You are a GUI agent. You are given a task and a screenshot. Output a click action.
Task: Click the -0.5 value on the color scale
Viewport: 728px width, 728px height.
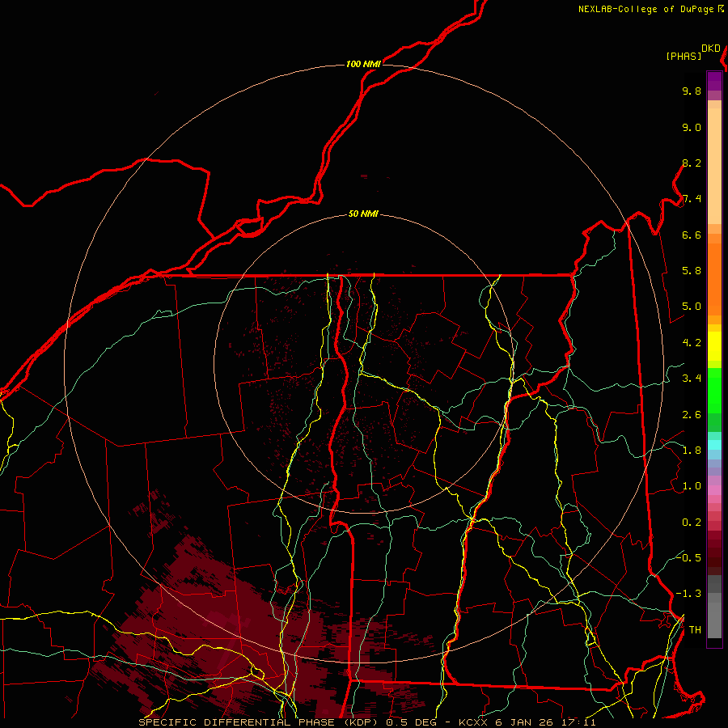click(x=688, y=558)
